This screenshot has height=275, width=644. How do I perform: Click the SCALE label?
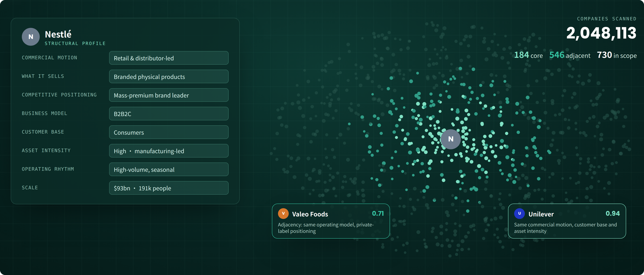click(30, 188)
